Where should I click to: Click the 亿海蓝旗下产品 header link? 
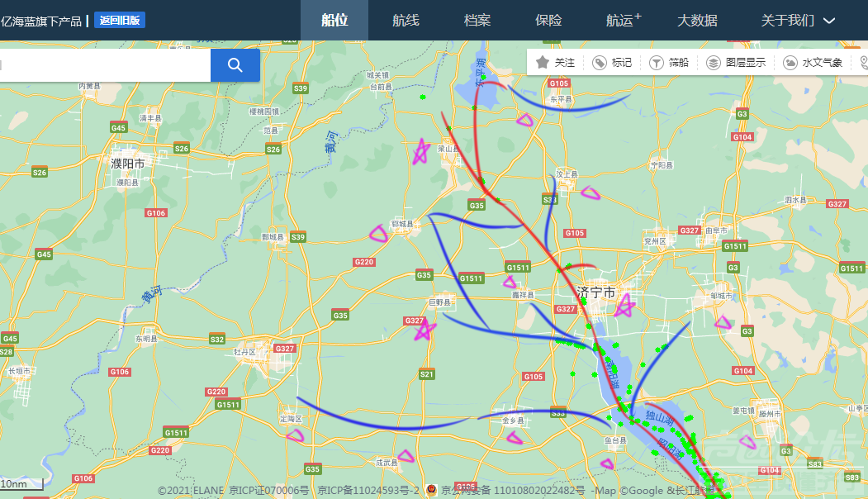click(x=41, y=21)
